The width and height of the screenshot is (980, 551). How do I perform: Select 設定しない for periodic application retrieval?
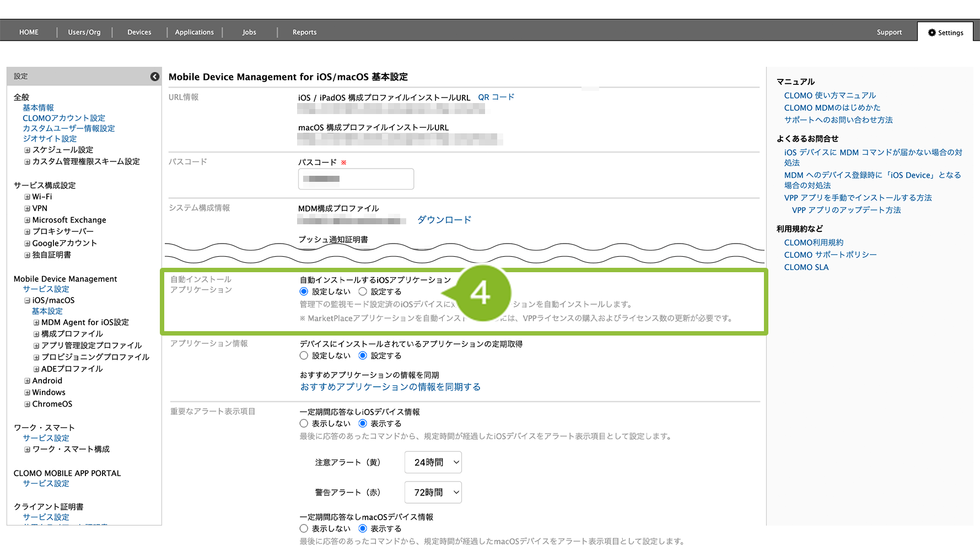coord(304,355)
